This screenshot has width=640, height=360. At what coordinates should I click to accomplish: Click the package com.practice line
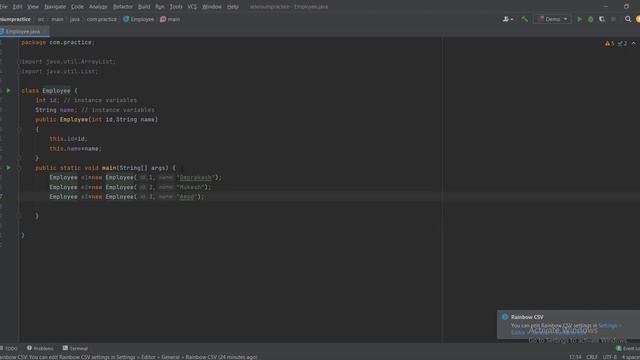coord(58,42)
